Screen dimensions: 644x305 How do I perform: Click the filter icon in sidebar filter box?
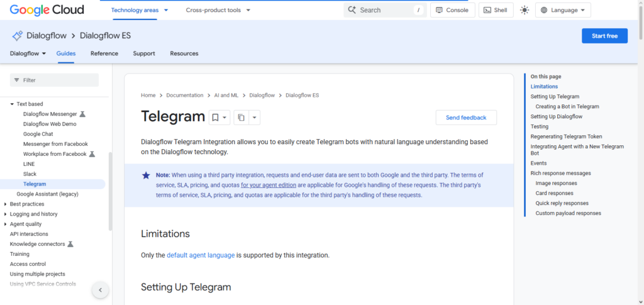click(17, 80)
